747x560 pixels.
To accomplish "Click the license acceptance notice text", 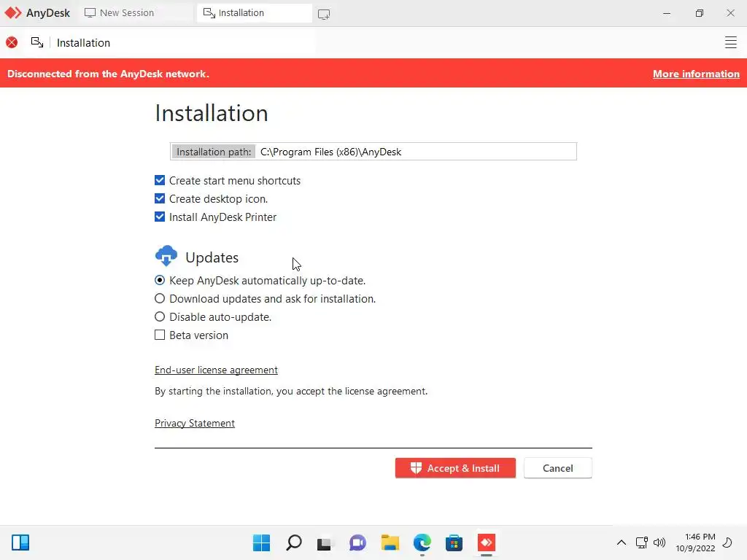I will pyautogui.click(x=291, y=391).
